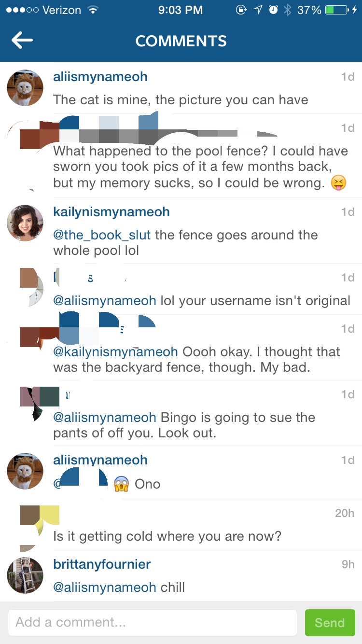The image size is (362, 644).
Task: Tap the Bluetooth icon in the status bar
Action: click(x=288, y=10)
